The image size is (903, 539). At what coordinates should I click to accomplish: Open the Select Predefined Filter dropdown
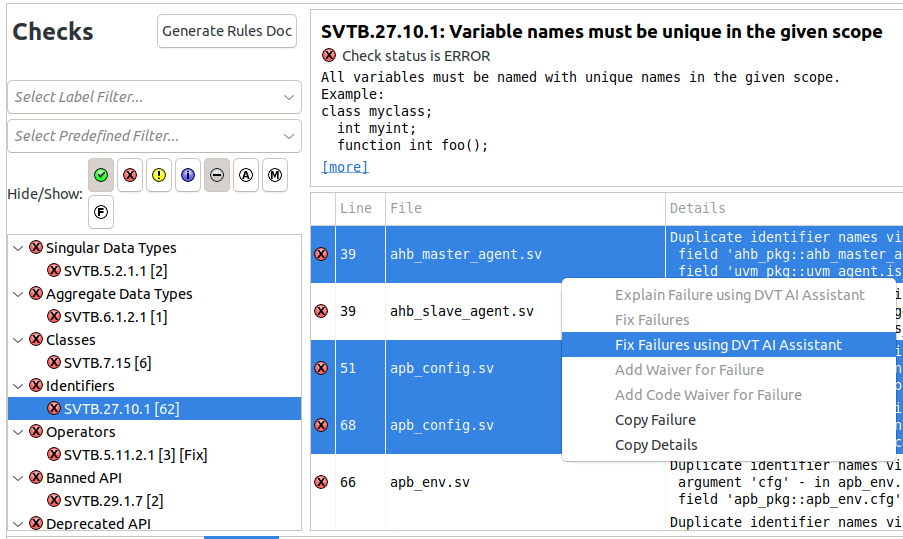[x=154, y=136]
